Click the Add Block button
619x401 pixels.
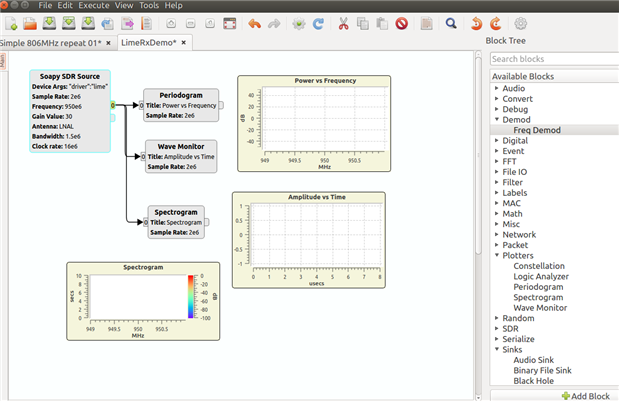click(x=588, y=395)
